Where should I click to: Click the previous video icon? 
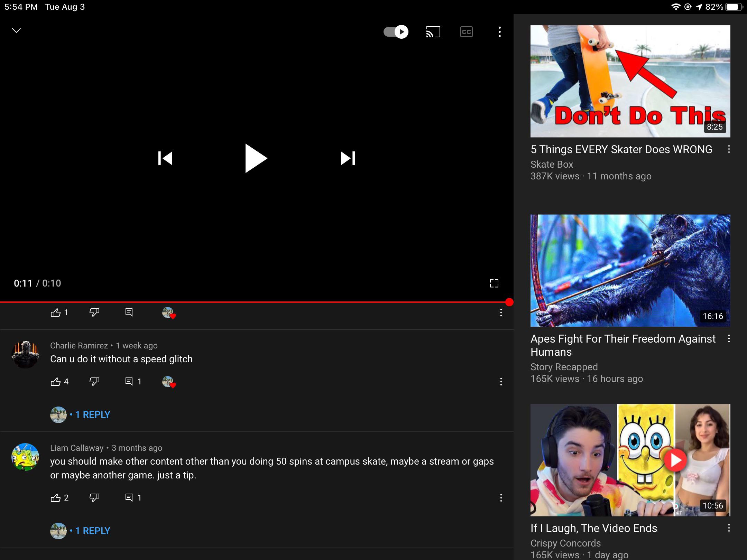click(165, 158)
